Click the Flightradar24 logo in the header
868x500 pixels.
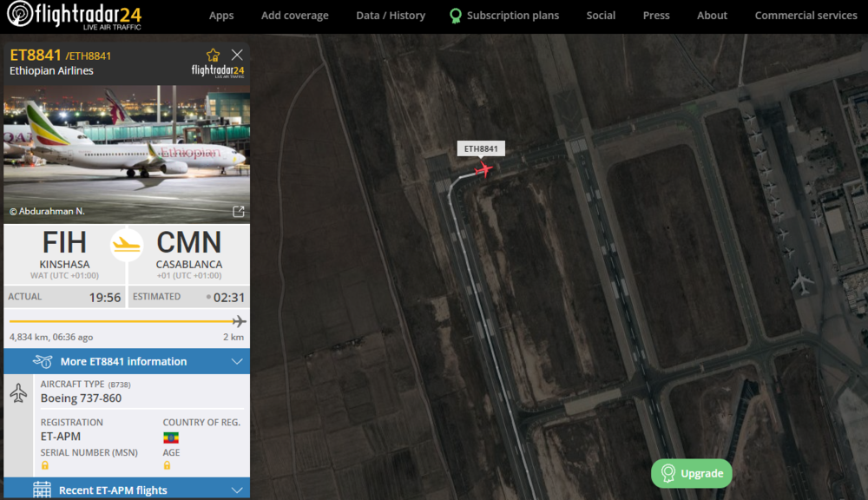pyautogui.click(x=73, y=16)
